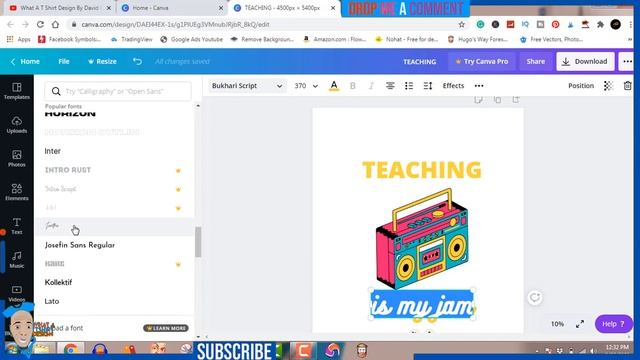640x360 pixels.
Task: Click the Undo arrow icon
Action: point(137,61)
